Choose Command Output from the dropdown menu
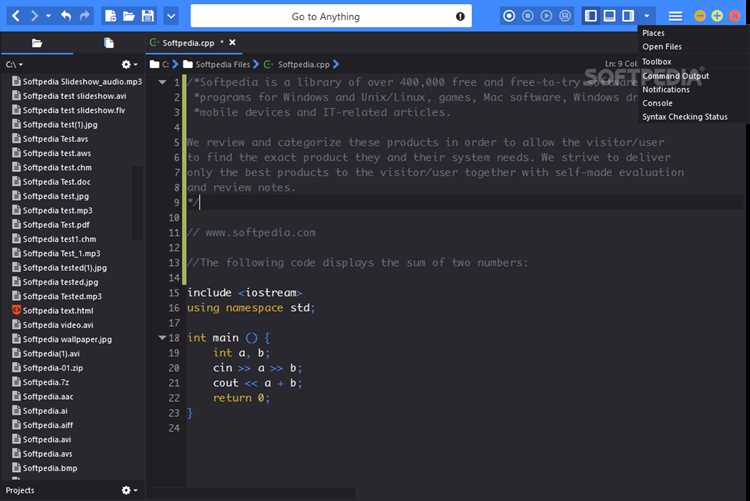 (675, 76)
